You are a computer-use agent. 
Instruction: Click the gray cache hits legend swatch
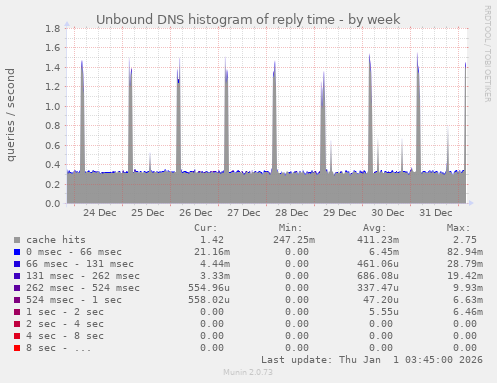[17, 240]
